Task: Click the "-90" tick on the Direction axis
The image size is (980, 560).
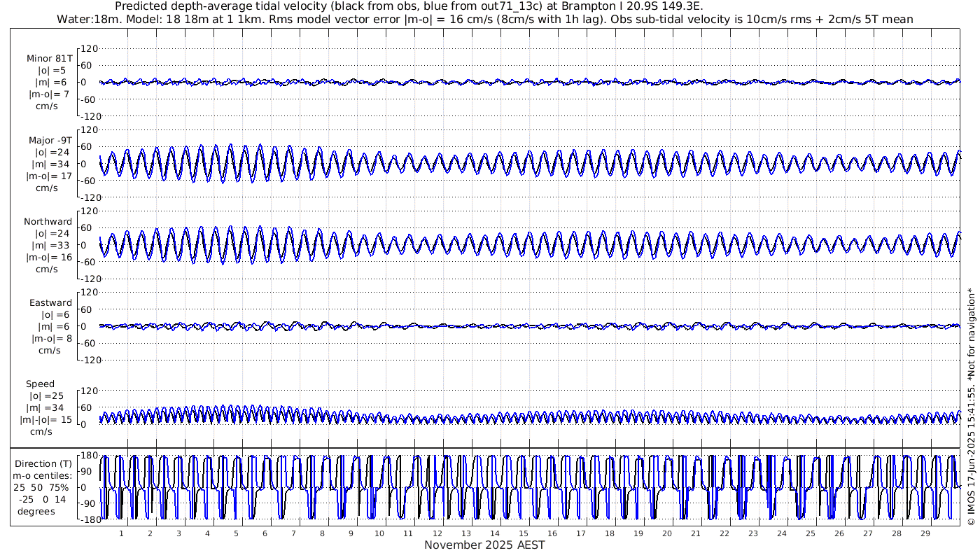Action: (x=89, y=503)
